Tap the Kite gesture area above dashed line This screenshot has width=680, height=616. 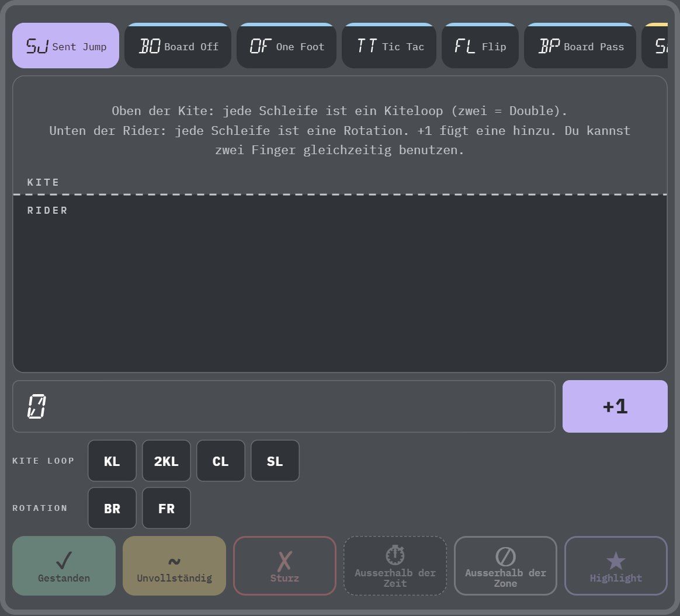pyautogui.click(x=340, y=135)
